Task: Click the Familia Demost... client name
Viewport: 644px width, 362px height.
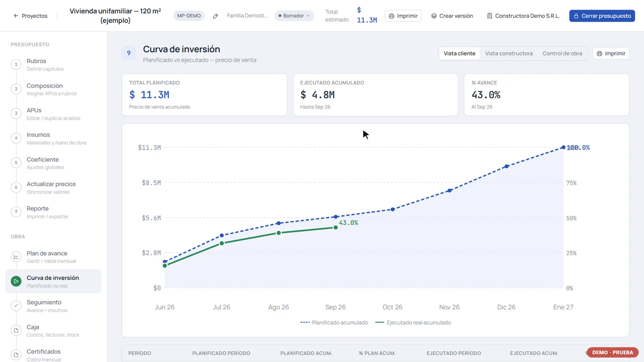Action: click(x=247, y=16)
